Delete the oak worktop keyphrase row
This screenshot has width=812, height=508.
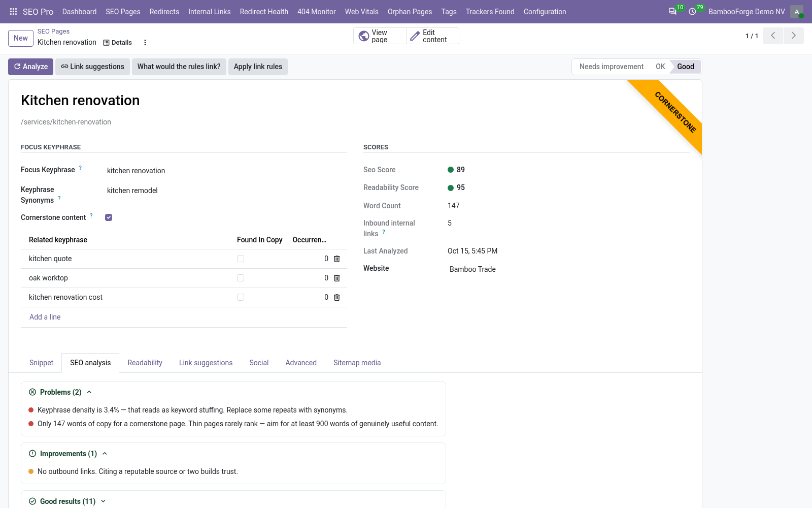336,278
